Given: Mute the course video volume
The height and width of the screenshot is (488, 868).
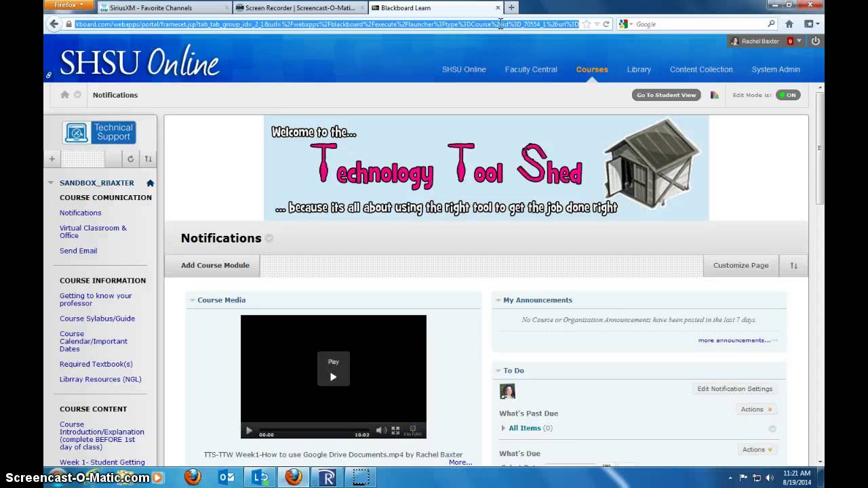Looking at the screenshot, I should 381,430.
